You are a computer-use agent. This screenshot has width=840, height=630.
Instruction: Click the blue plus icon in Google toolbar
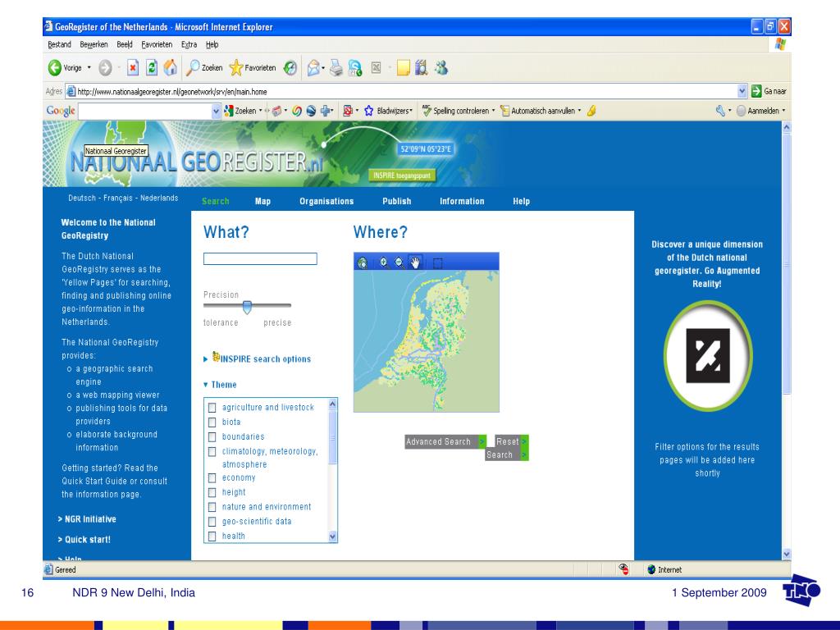325,111
